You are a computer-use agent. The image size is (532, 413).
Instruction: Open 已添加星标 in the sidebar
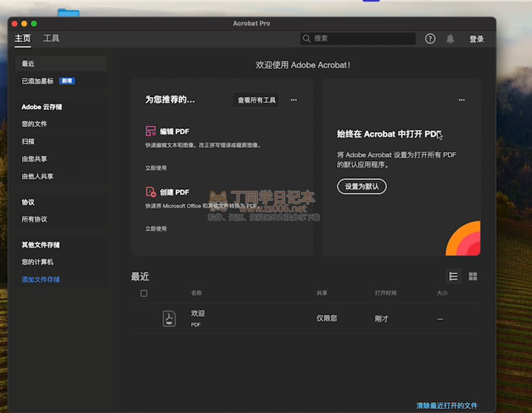click(x=38, y=81)
